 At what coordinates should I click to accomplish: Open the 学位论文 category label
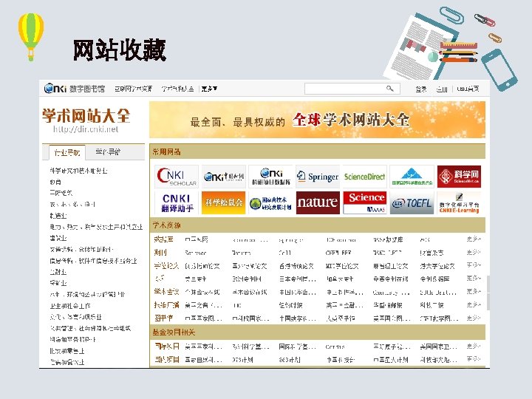coord(166,266)
